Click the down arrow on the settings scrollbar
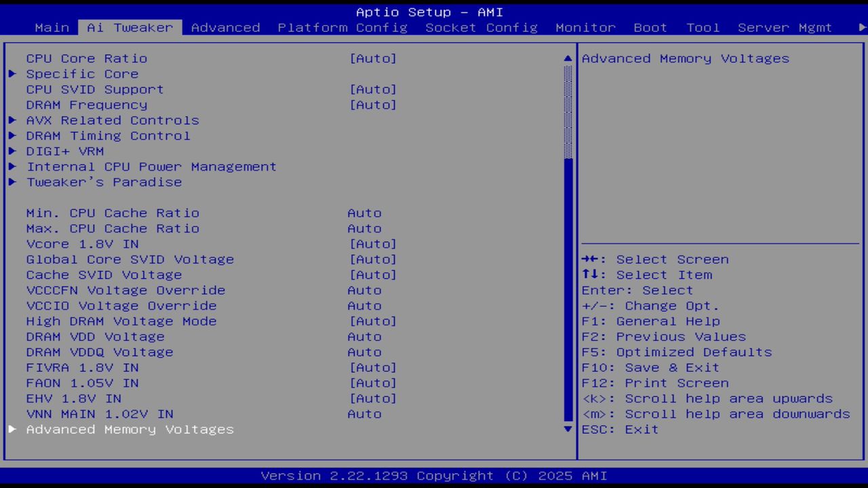Image resolution: width=868 pixels, height=488 pixels. click(x=567, y=429)
